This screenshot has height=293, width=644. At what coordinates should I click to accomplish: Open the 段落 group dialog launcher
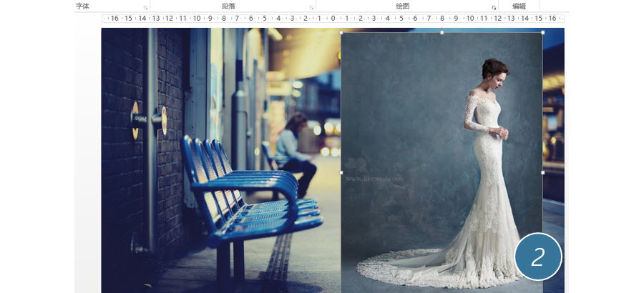(x=311, y=7)
